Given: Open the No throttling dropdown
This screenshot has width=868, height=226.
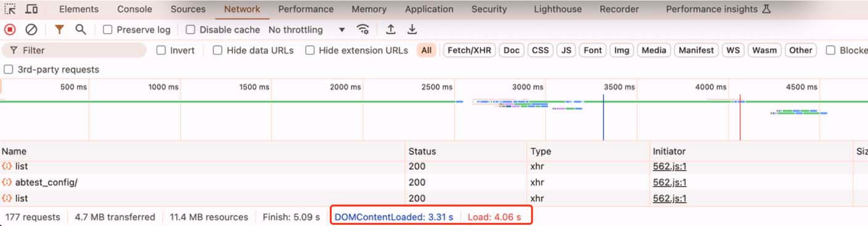Looking at the screenshot, I should (307, 30).
